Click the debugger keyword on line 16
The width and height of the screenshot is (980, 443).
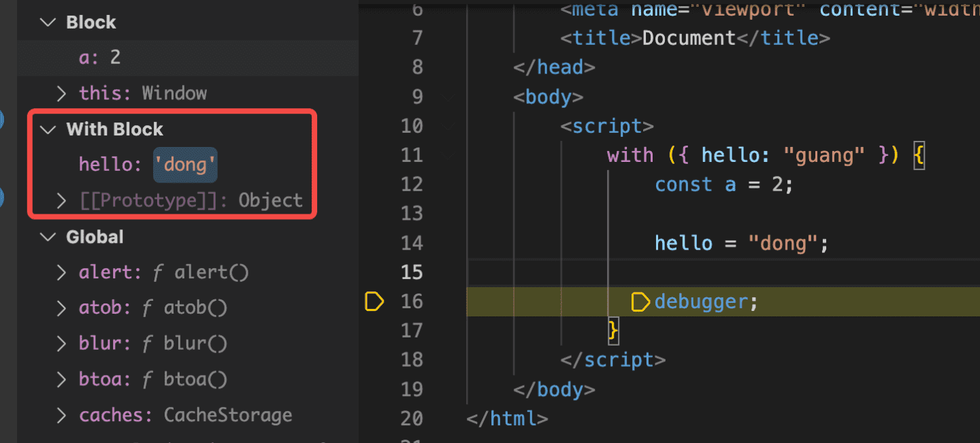[700, 301]
